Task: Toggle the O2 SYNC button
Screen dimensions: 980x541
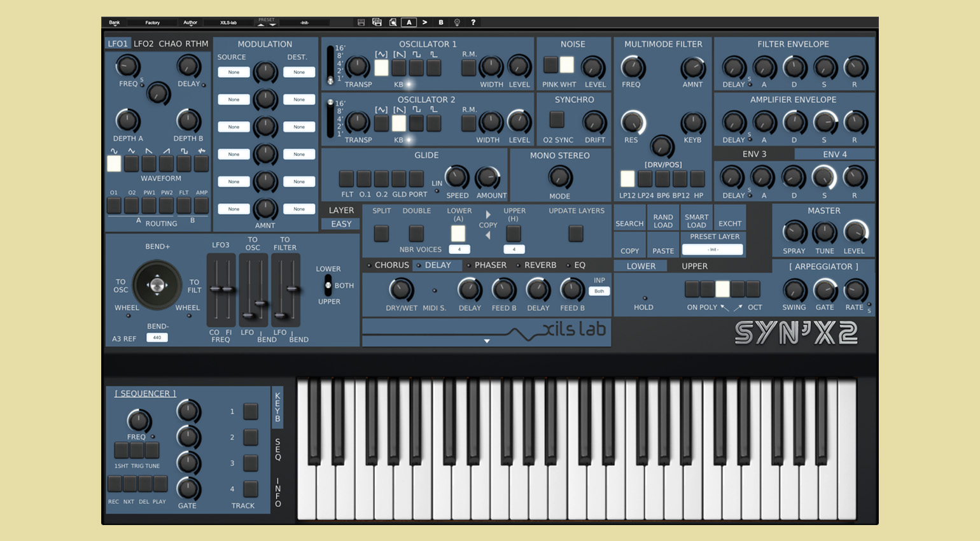Action: (x=557, y=119)
